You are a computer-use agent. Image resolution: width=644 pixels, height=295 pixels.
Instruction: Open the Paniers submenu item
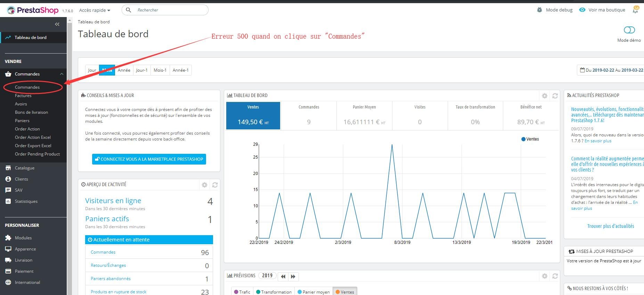point(22,121)
